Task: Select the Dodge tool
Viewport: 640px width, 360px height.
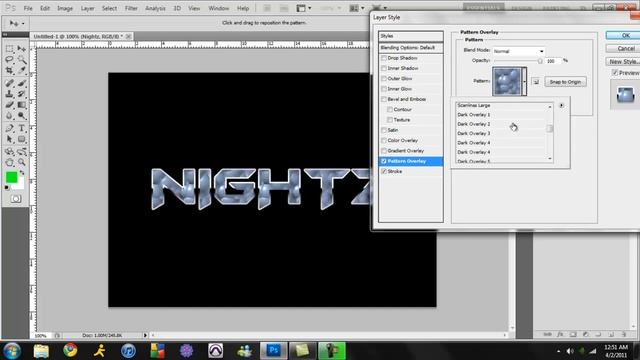Action: point(22,116)
